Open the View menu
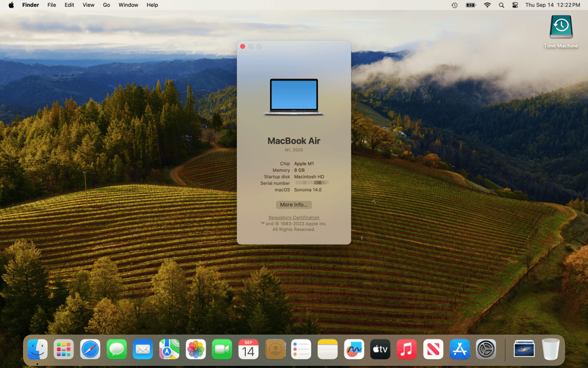 click(88, 5)
